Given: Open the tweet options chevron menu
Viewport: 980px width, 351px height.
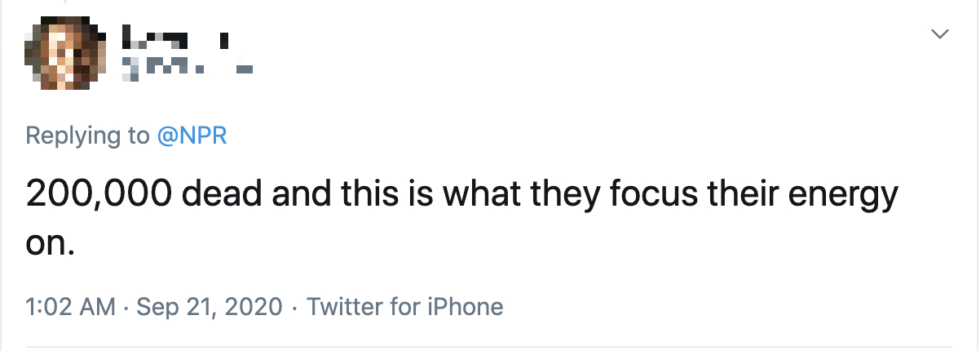Looking at the screenshot, I should pyautogui.click(x=940, y=34).
